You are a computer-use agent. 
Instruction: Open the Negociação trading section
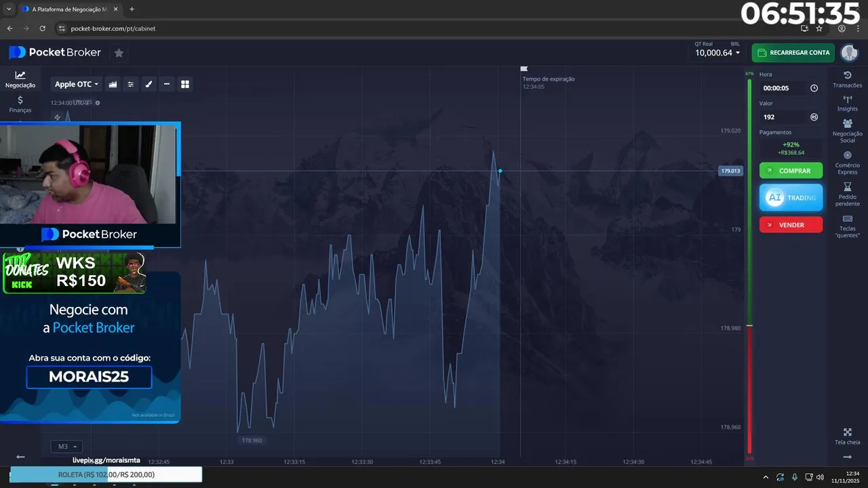(20, 79)
